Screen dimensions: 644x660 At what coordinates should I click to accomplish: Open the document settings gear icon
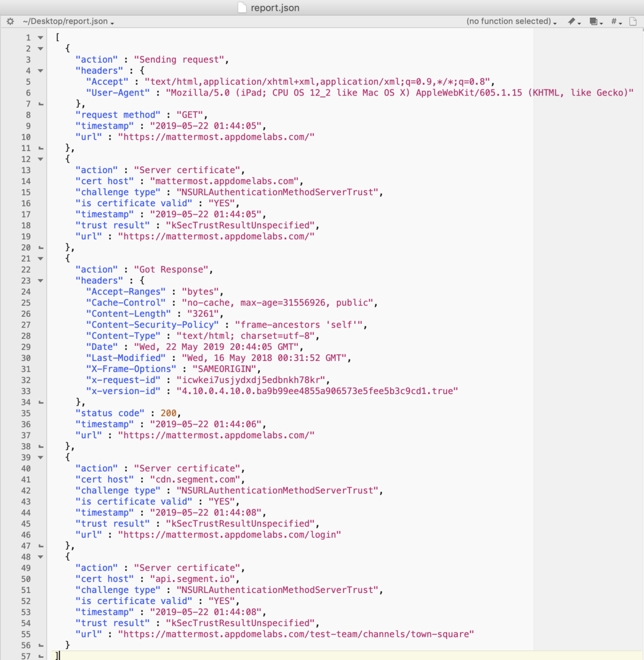[x=10, y=21]
